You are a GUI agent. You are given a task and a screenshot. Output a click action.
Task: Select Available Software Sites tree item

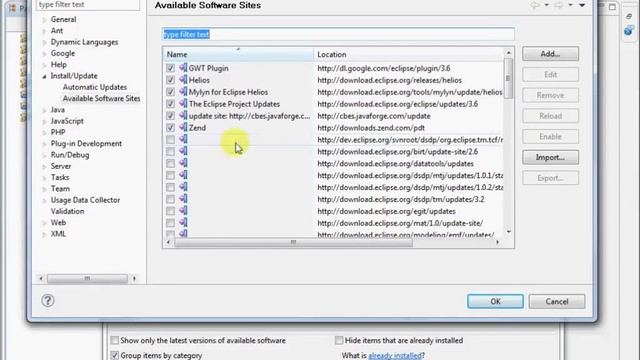(x=101, y=98)
